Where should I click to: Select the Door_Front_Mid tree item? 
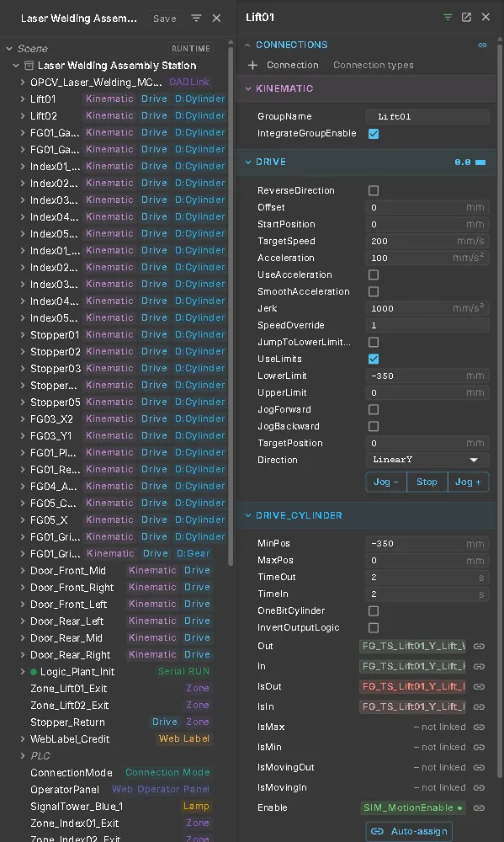[x=67, y=571]
